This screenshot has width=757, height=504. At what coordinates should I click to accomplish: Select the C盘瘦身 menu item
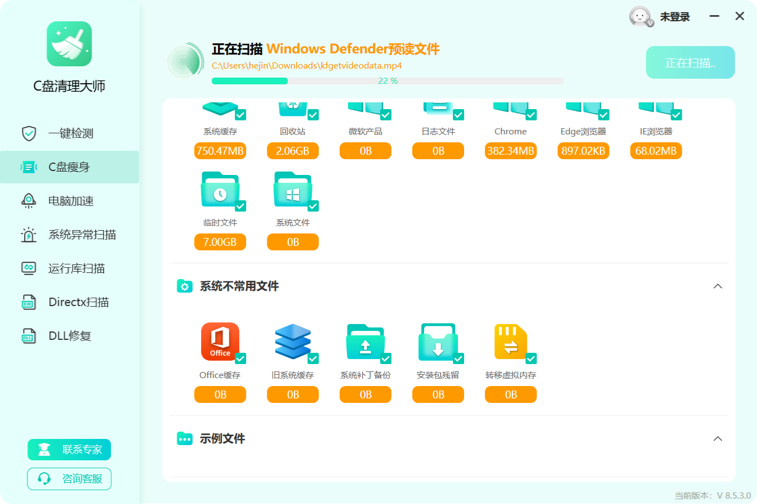(70, 167)
